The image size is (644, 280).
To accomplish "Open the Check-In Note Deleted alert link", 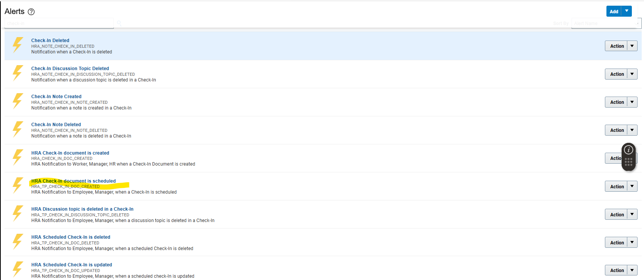I will click(56, 125).
